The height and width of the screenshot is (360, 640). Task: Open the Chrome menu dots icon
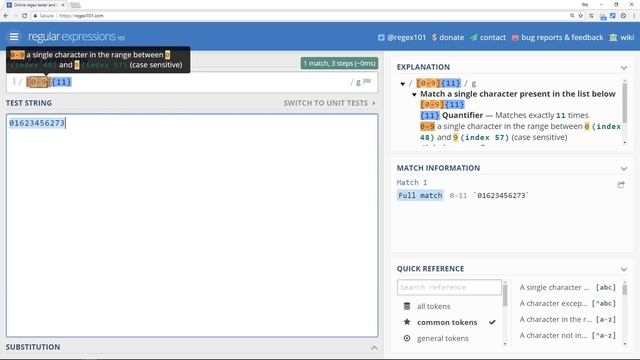(x=634, y=16)
